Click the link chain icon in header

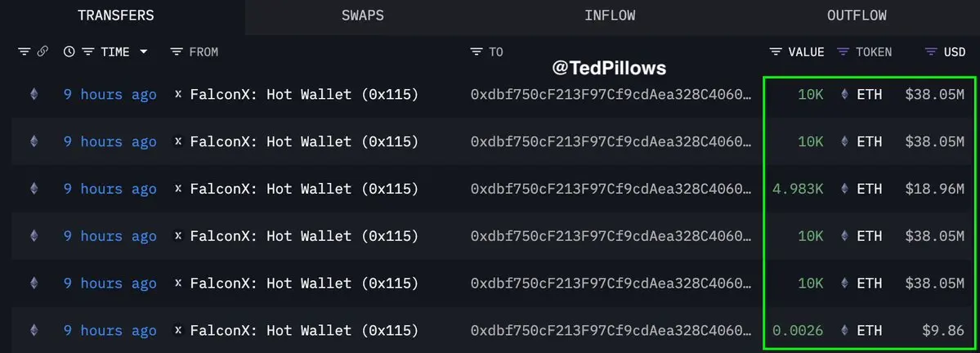tap(43, 51)
